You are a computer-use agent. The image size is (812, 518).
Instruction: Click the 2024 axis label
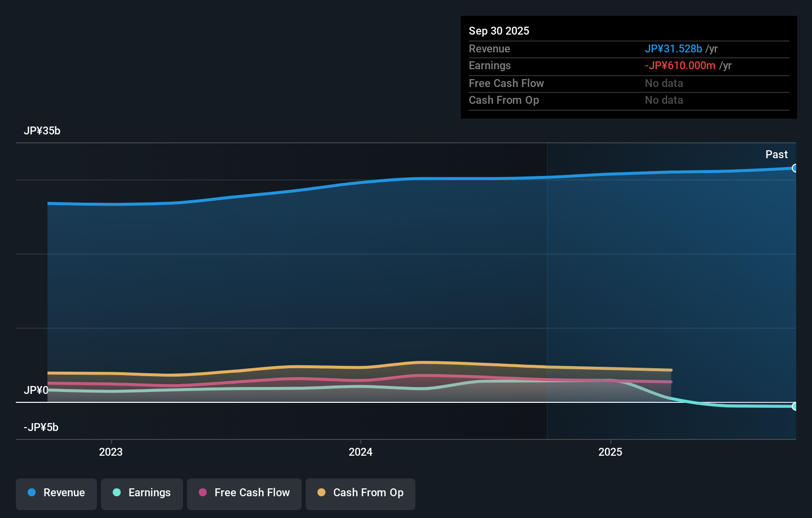click(x=360, y=451)
